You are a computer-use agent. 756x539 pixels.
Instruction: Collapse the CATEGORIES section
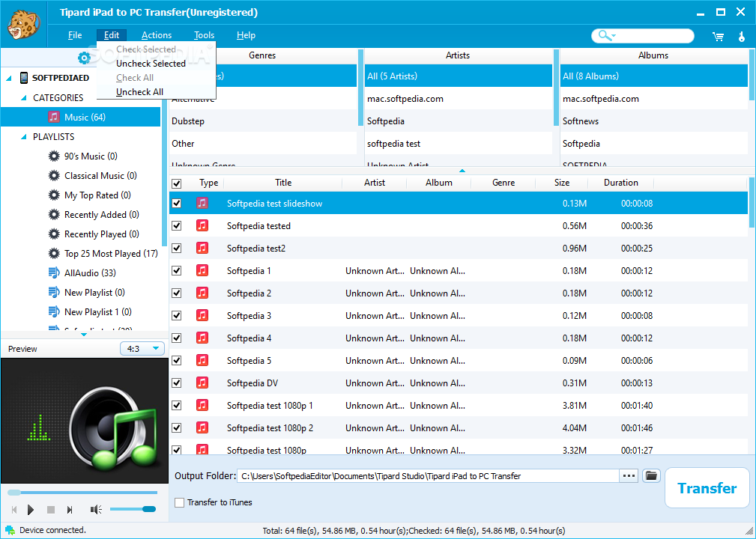[x=24, y=98]
